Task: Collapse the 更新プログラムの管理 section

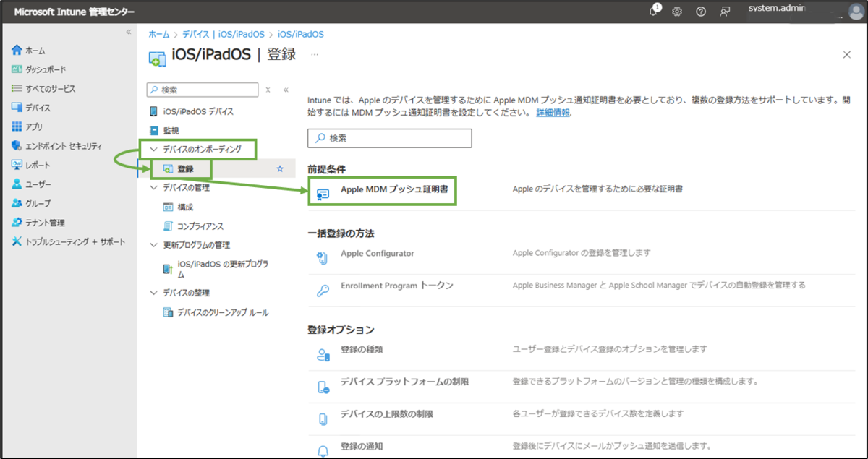Action: (153, 245)
